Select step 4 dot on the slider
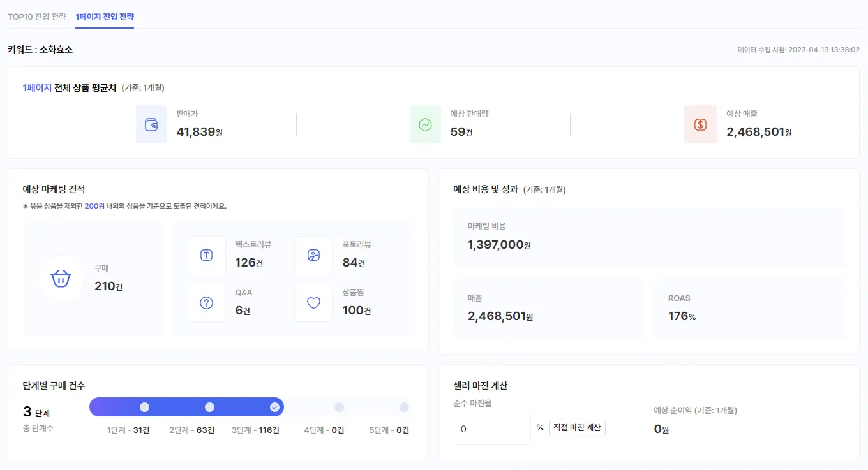This screenshot has width=868, height=470. pyautogui.click(x=339, y=407)
